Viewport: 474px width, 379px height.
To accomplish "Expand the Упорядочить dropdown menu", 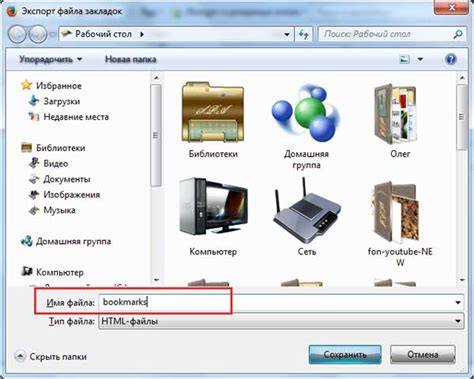I will (x=50, y=59).
